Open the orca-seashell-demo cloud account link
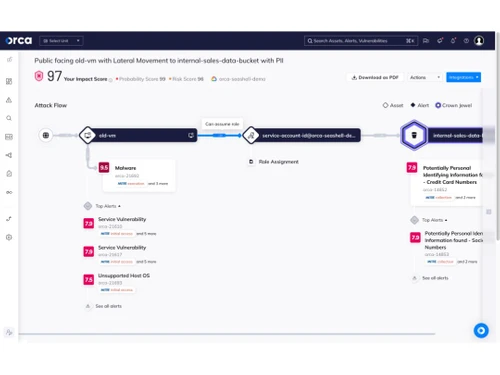This screenshot has width=500, height=375. [x=239, y=79]
